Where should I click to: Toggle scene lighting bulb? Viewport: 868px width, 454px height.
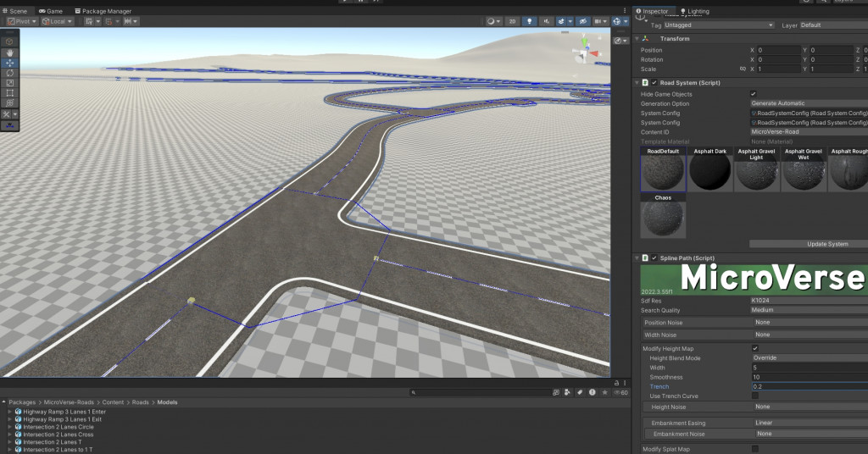tap(529, 21)
